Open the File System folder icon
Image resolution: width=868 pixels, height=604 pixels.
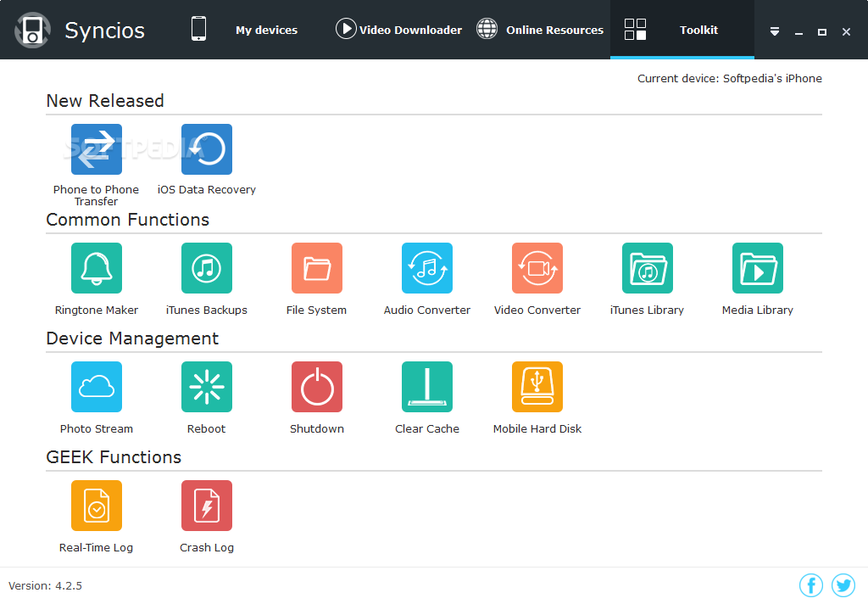point(317,268)
